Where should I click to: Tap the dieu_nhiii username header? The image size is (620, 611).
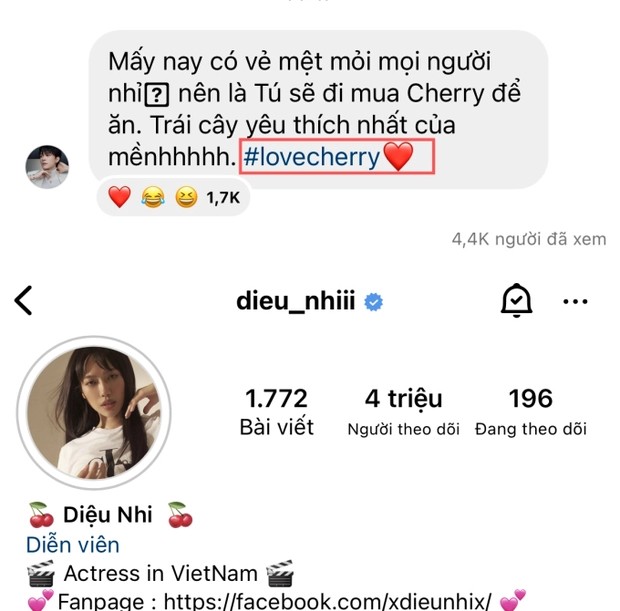tap(295, 301)
